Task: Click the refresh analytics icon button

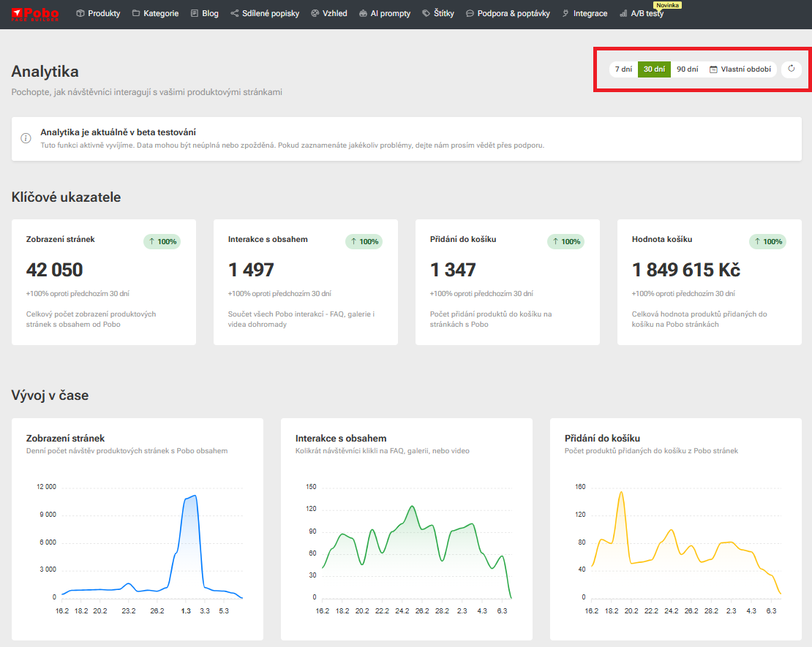Action: coord(792,69)
